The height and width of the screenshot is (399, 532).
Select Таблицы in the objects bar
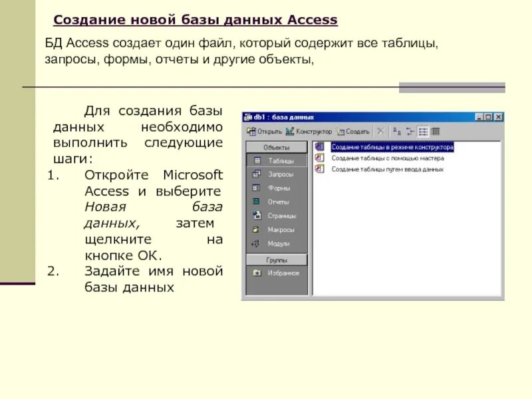coord(277,160)
